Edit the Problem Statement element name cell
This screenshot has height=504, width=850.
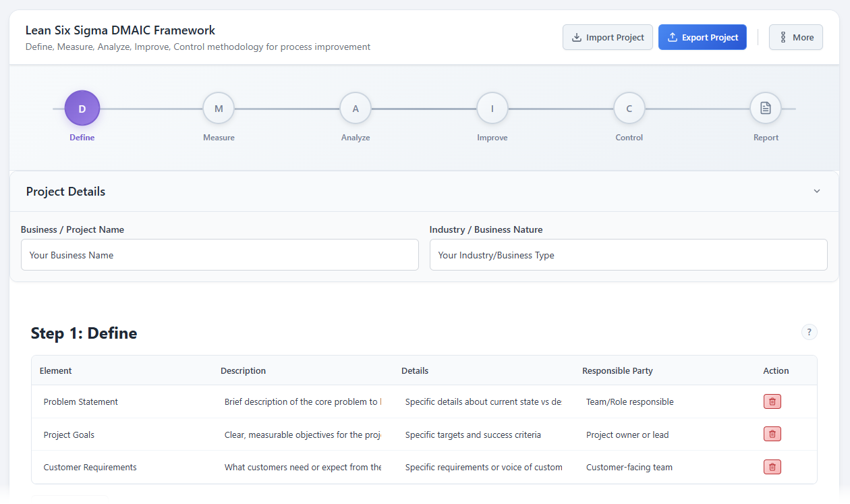pos(121,401)
